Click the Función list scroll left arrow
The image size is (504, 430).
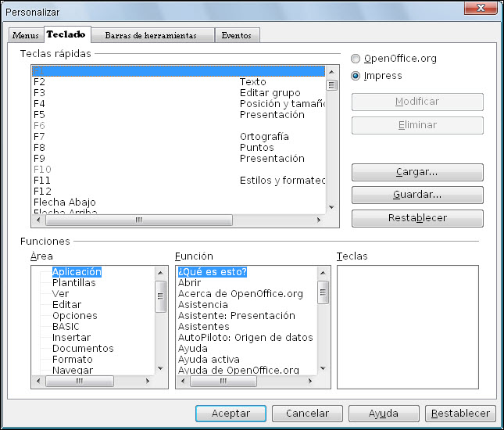tap(183, 381)
